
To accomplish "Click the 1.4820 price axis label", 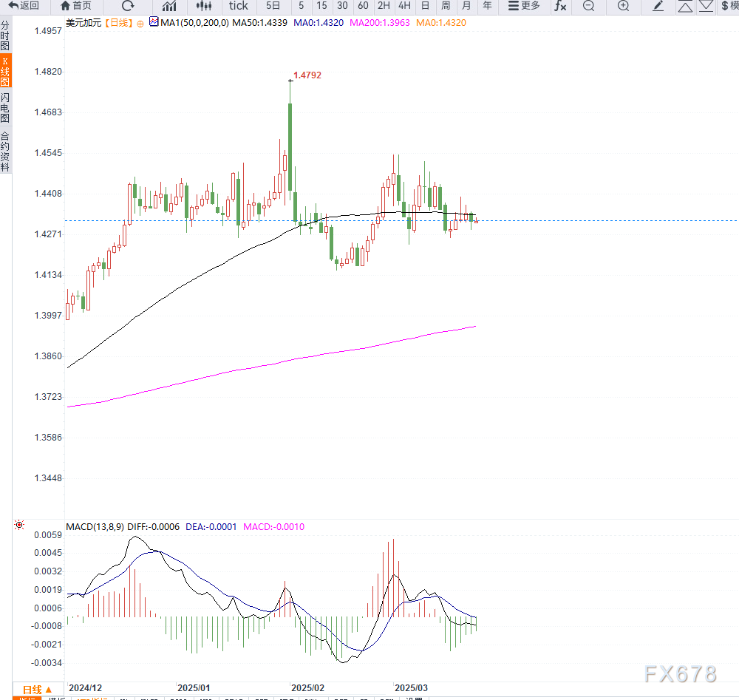I will 48,71.
